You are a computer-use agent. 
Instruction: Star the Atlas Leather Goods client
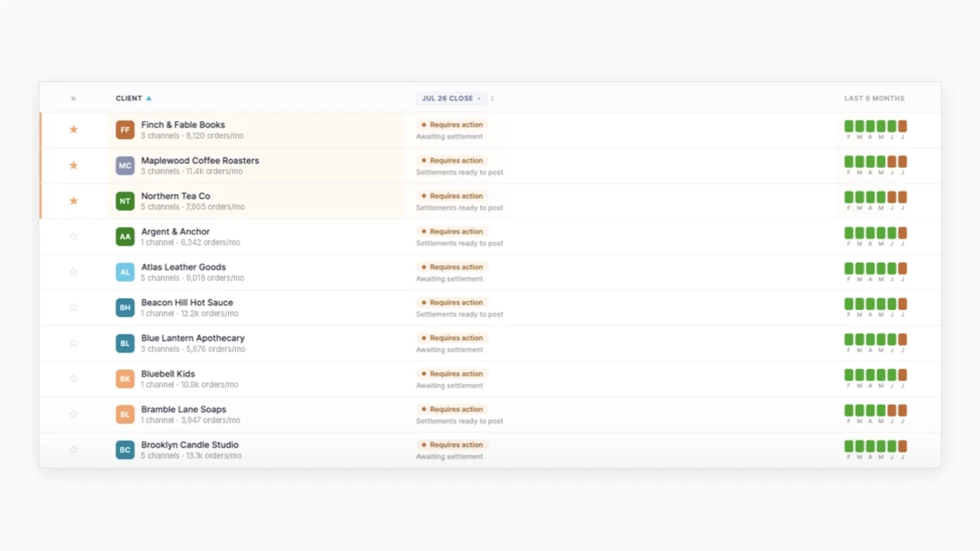(x=73, y=272)
